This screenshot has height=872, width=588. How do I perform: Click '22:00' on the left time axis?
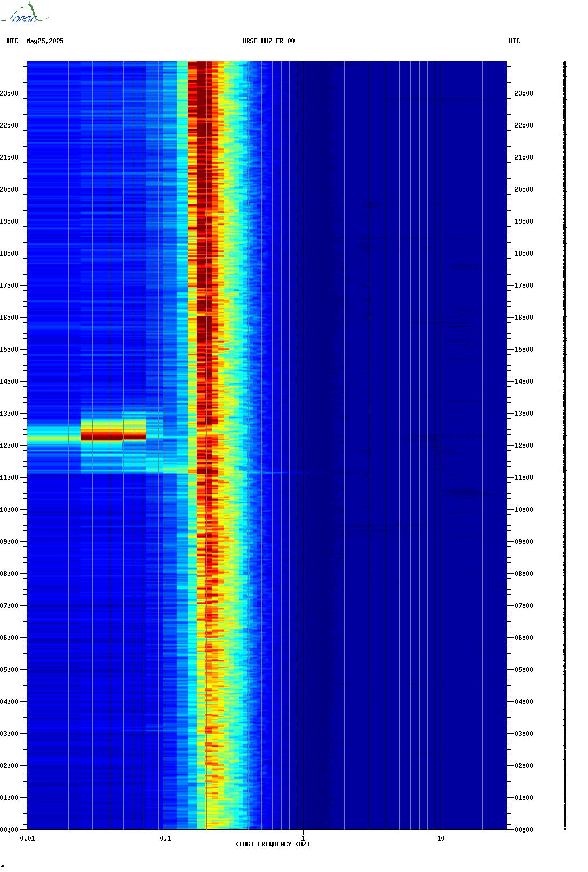pos(9,125)
